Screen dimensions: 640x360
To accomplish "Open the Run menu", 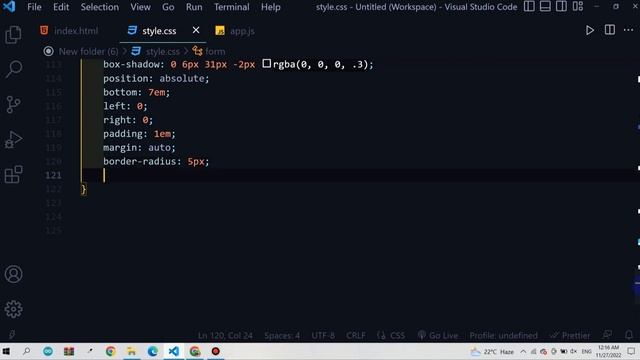I will click(194, 7).
